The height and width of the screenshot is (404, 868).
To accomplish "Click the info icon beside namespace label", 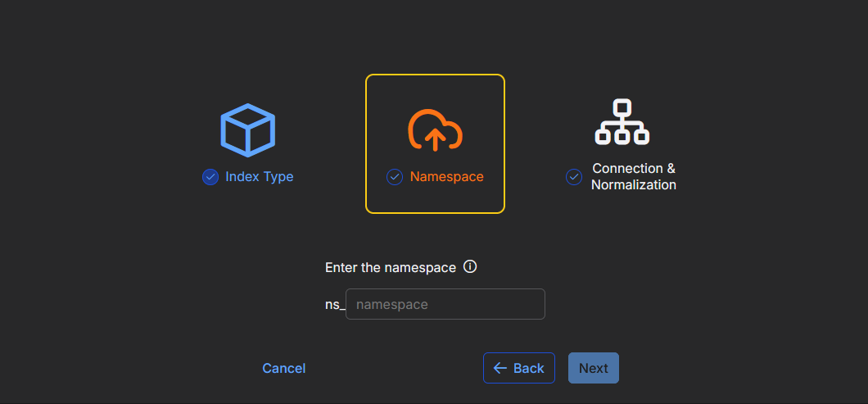I will click(x=470, y=267).
